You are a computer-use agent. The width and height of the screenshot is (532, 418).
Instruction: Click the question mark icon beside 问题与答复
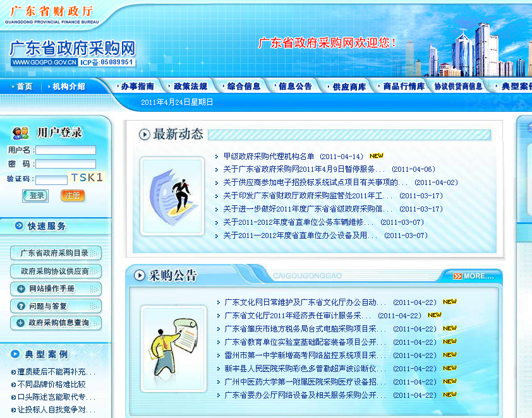tap(21, 306)
